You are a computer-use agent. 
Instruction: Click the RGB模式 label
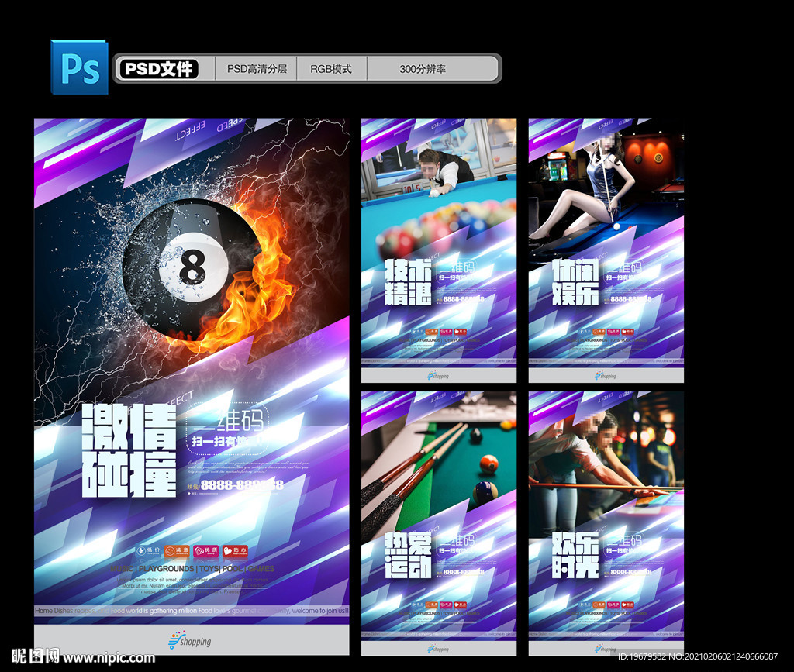[x=330, y=69]
